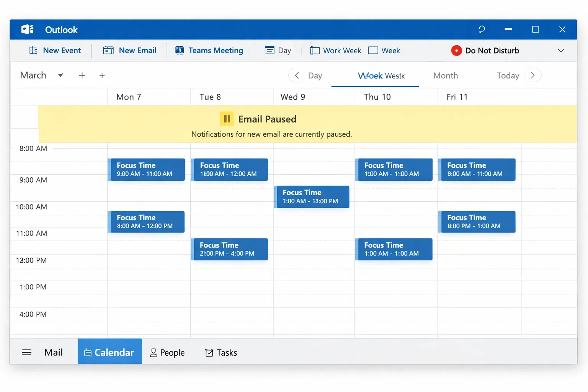The width and height of the screenshot is (588, 392).
Task: Open Wednesday Focus Time event
Action: point(312,197)
